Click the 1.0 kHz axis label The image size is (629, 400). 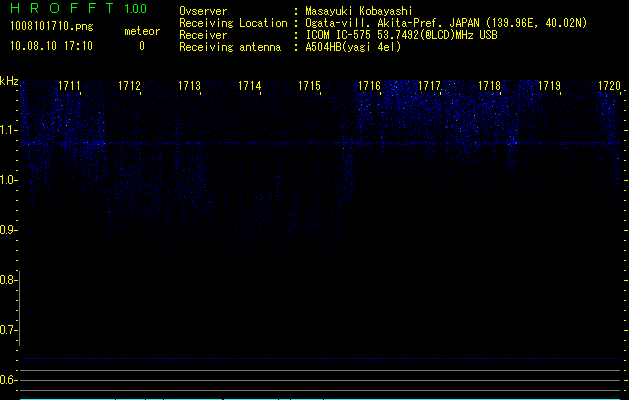[8, 180]
